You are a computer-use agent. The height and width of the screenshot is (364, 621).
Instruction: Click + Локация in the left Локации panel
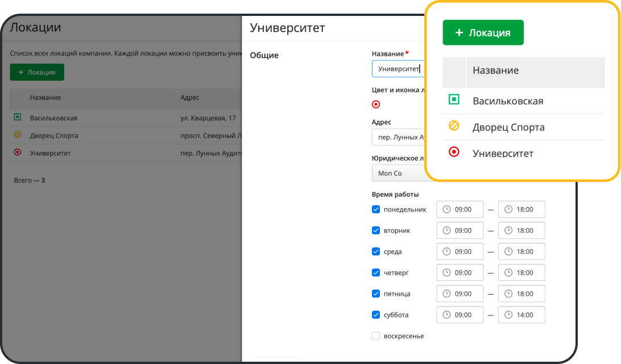[36, 72]
